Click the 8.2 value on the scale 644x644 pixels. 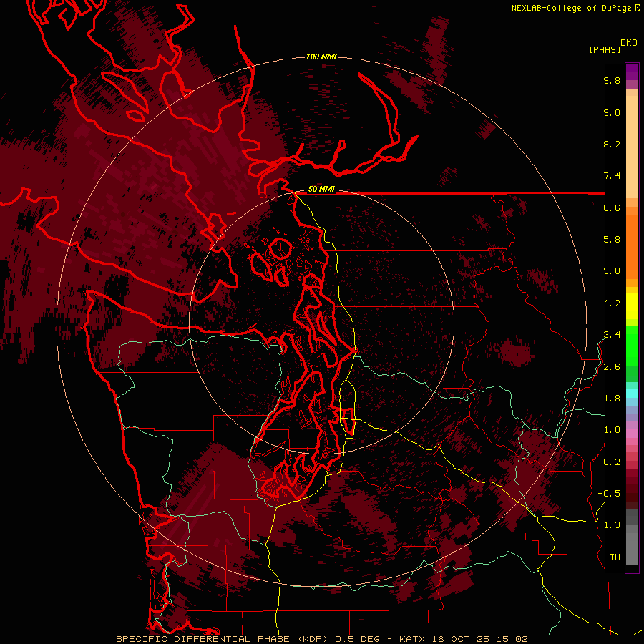click(x=612, y=144)
